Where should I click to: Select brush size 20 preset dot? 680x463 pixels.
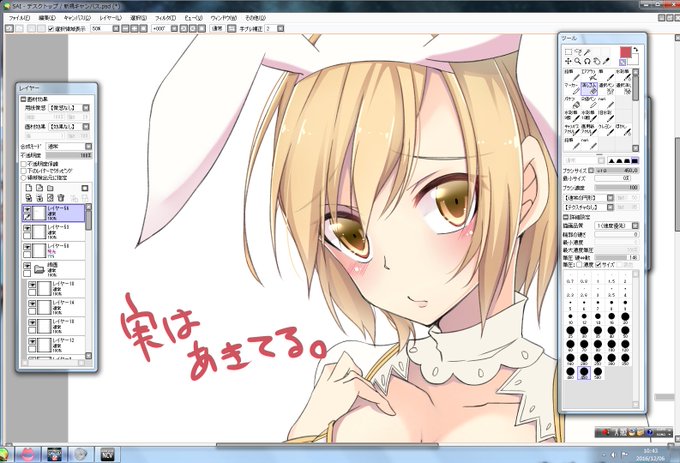point(625,317)
